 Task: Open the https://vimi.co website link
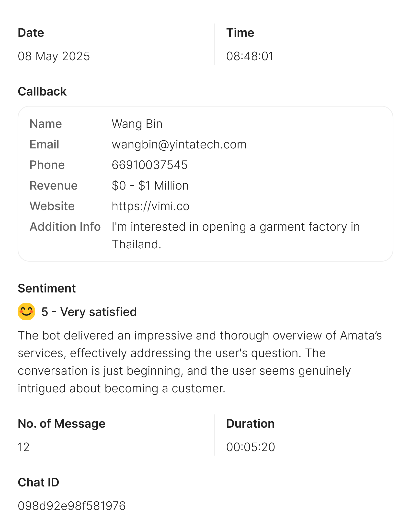tap(150, 206)
